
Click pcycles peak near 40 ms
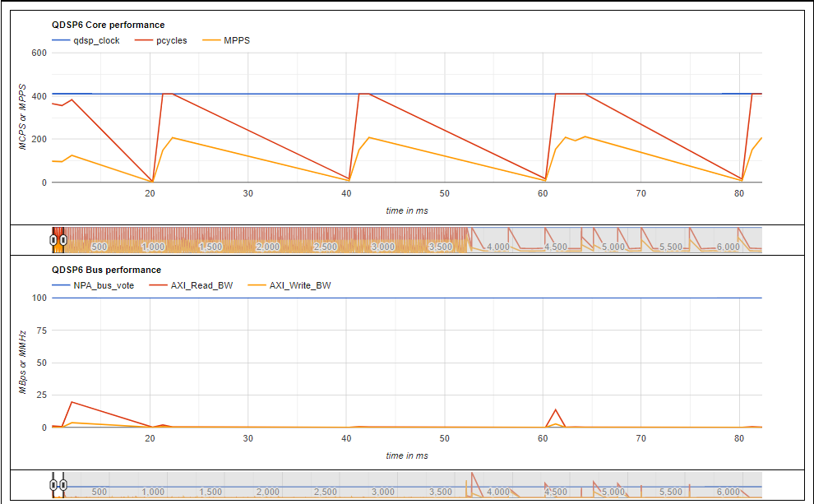(364, 94)
